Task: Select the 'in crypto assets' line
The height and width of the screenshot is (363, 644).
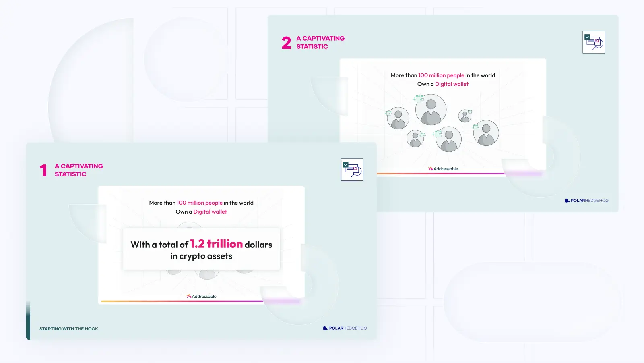Action: tap(201, 256)
